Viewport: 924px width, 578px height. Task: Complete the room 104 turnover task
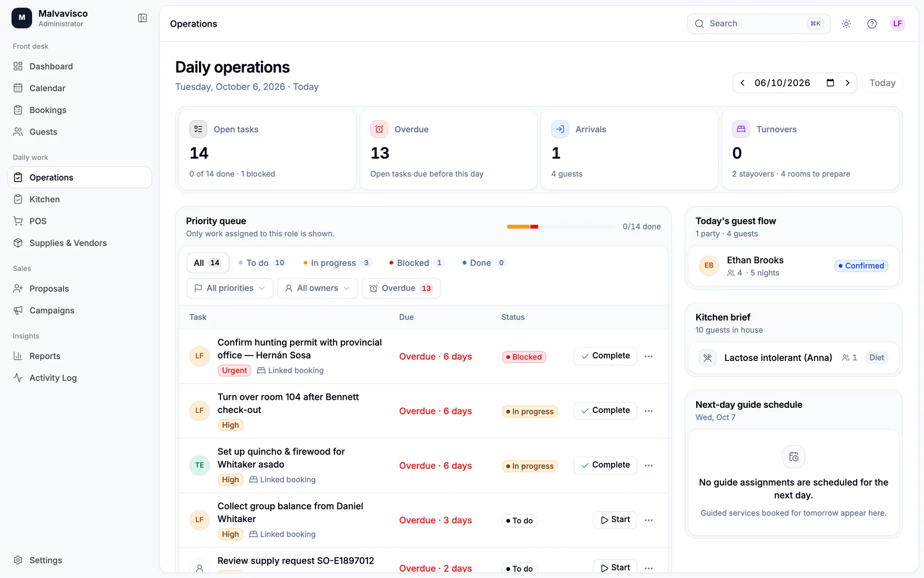(x=605, y=410)
